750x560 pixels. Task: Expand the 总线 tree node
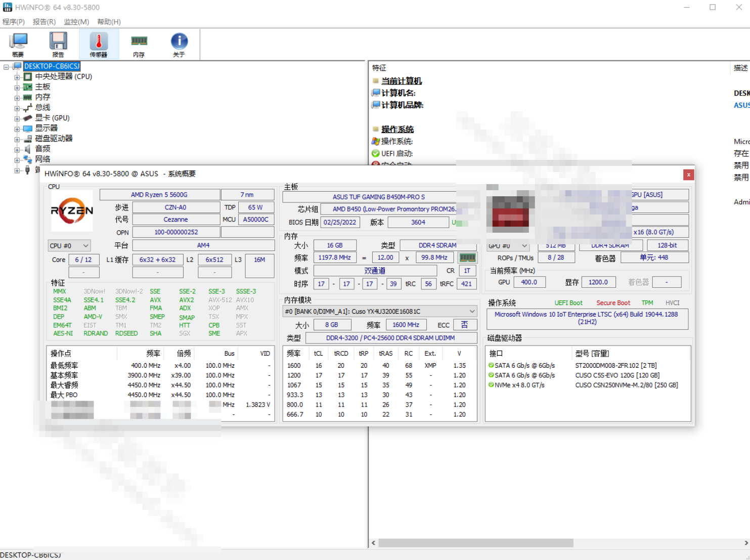pos(17,108)
